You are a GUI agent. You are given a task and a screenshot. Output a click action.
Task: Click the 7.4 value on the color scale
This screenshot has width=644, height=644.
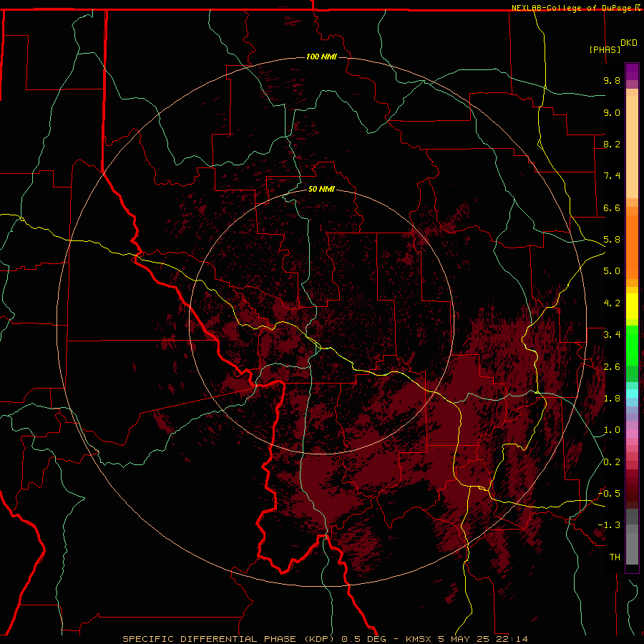tap(612, 176)
